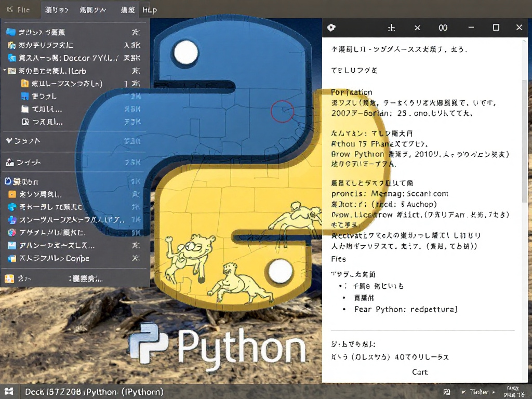Click the blue folder icon on the first menu row
The height and width of the screenshot is (399, 532).
(x=11, y=32)
